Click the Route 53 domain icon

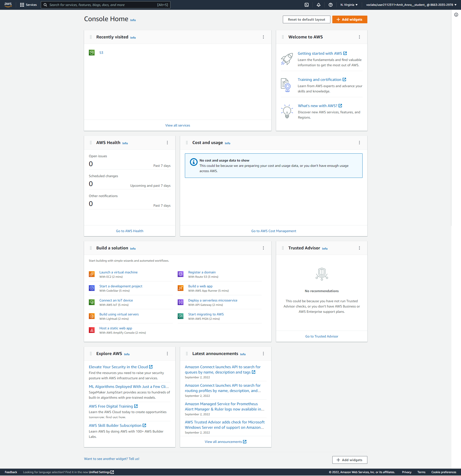181,274
